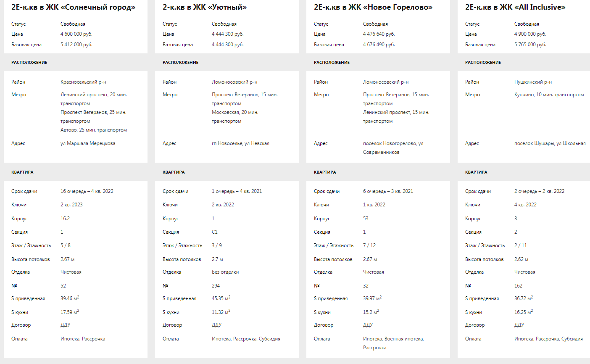Click the price 4 600 000 руб.

point(76,34)
